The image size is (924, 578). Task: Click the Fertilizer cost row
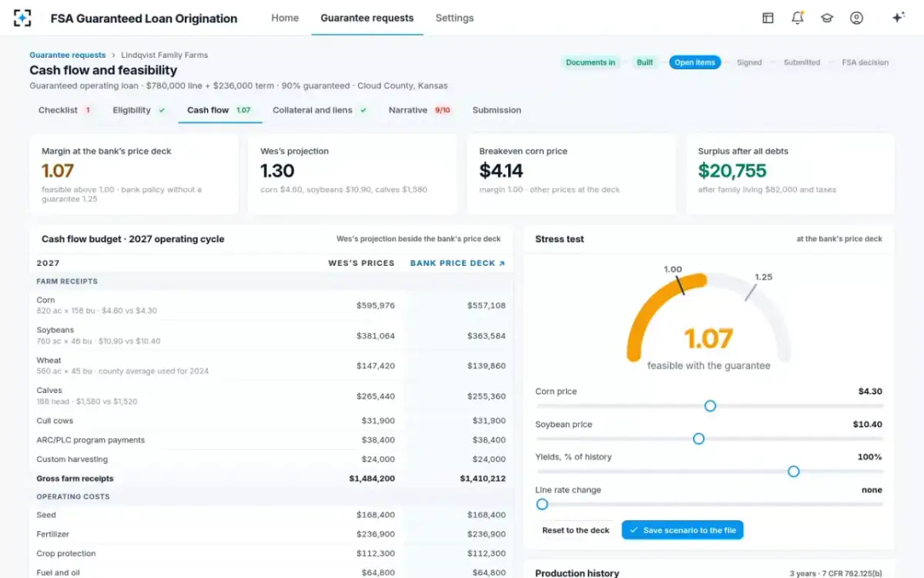271,534
